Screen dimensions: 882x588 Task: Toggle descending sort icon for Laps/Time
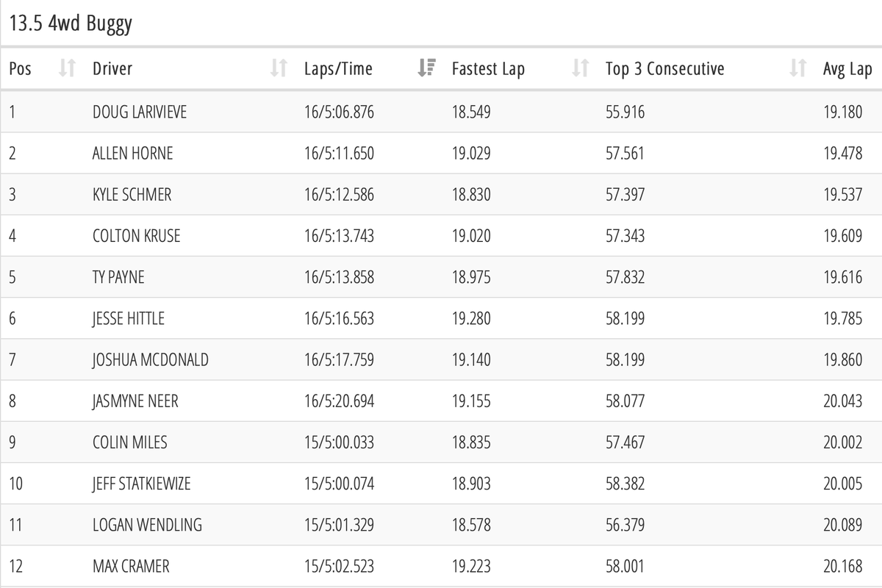click(x=426, y=68)
